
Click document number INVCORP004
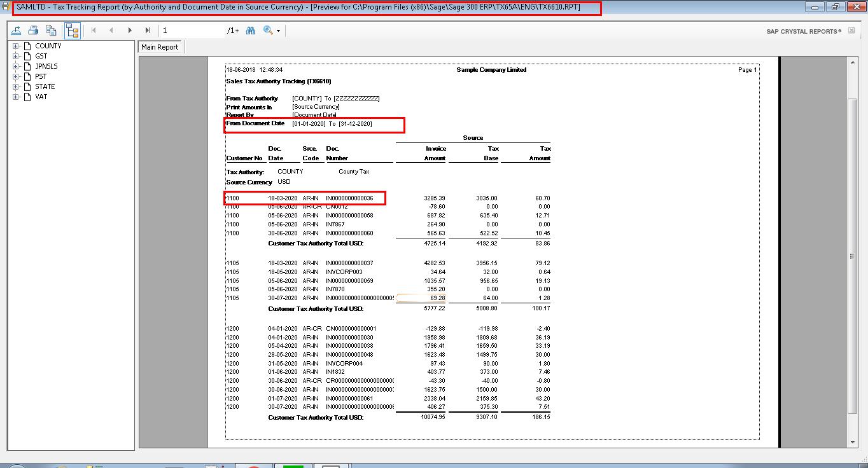click(344, 364)
